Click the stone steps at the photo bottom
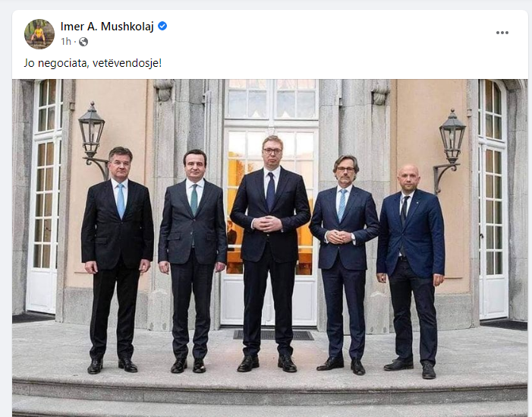This screenshot has width=532, height=417. click(x=270, y=394)
